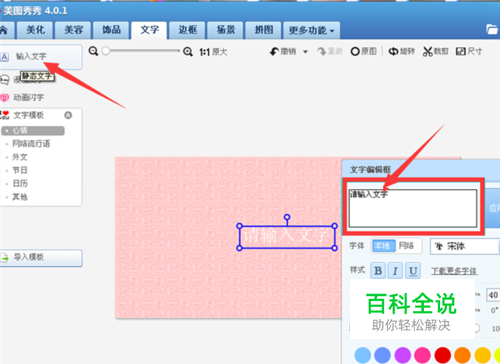Expand the 更多功能 dropdown

click(x=311, y=31)
